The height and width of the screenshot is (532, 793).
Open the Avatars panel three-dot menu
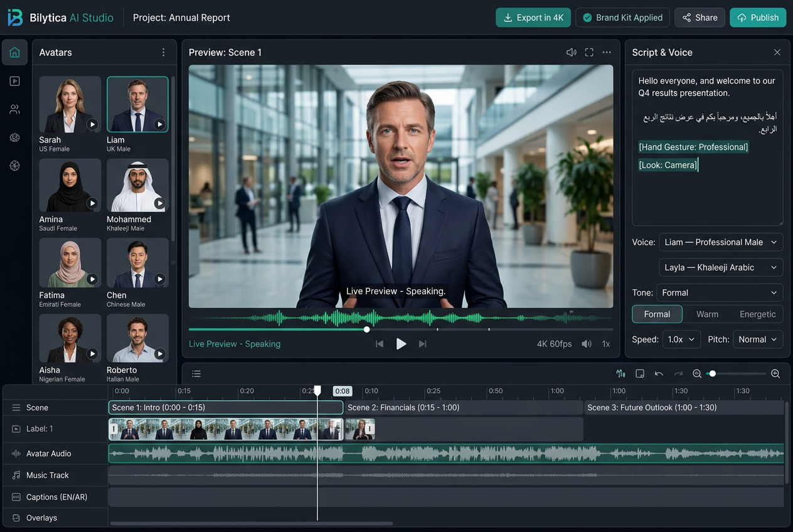(x=163, y=53)
